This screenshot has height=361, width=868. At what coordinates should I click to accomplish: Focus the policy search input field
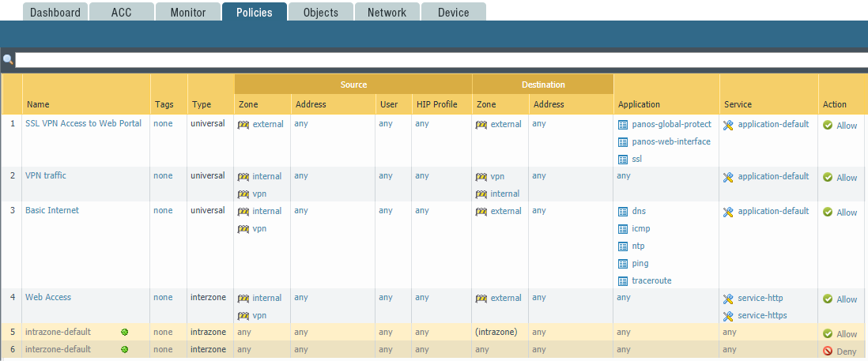(x=441, y=60)
